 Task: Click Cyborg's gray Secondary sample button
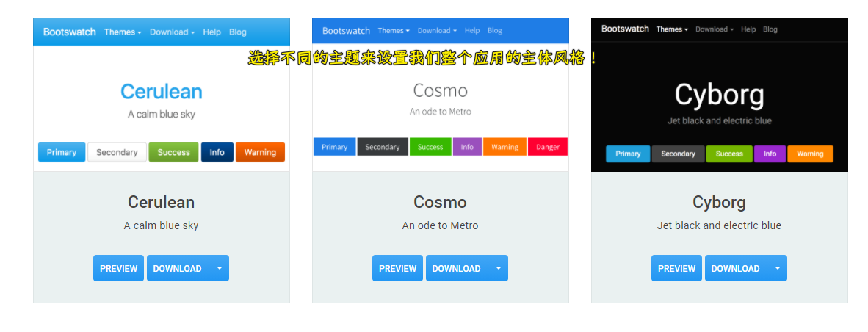tap(678, 154)
